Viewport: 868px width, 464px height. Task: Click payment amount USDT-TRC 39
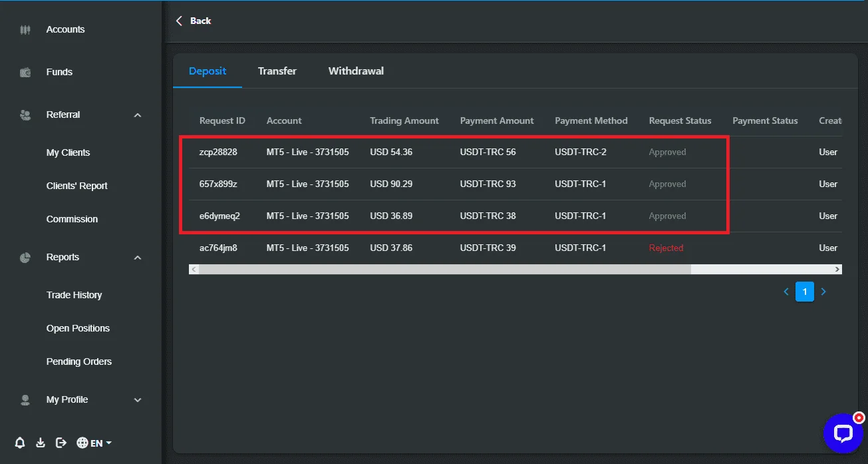[488, 248]
